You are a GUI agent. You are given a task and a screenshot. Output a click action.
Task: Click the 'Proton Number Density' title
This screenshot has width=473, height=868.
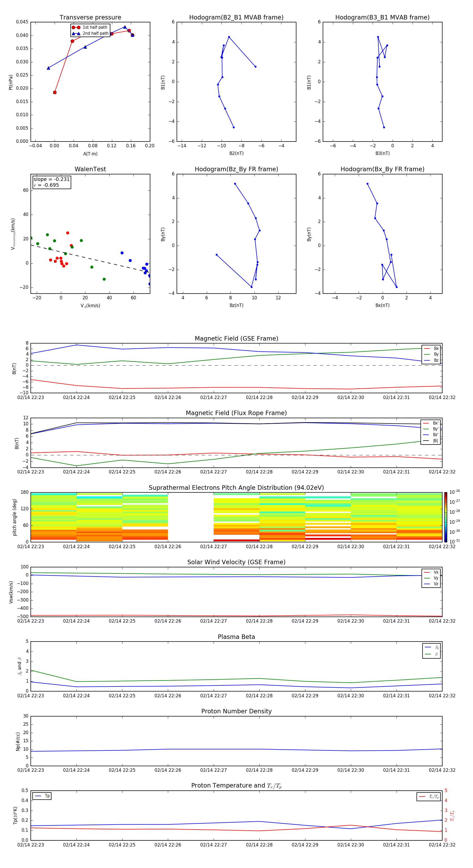(236, 712)
